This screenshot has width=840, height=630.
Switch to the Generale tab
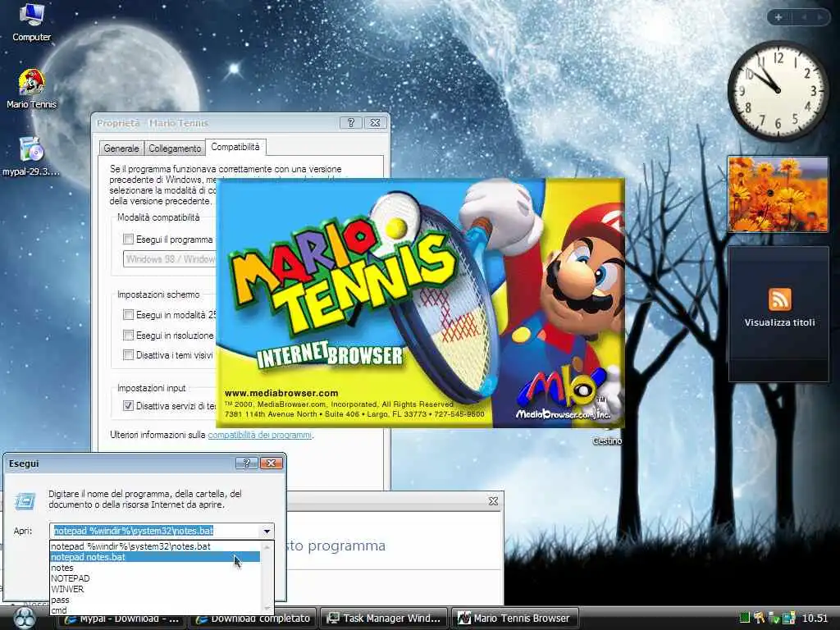121,148
